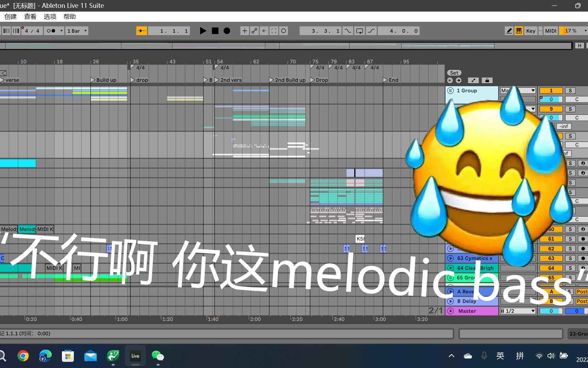Screen dimensions: 588x368
Task: Click the Draw Automation curve icon near loop controls
Action: coord(371,31)
